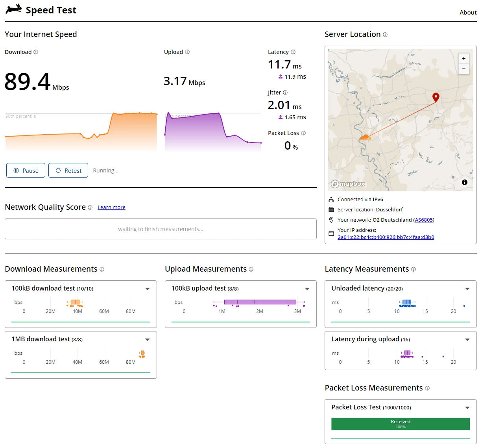Click info icon beside Upload Measurements
Screen dimensions: 480x448
tap(251, 269)
